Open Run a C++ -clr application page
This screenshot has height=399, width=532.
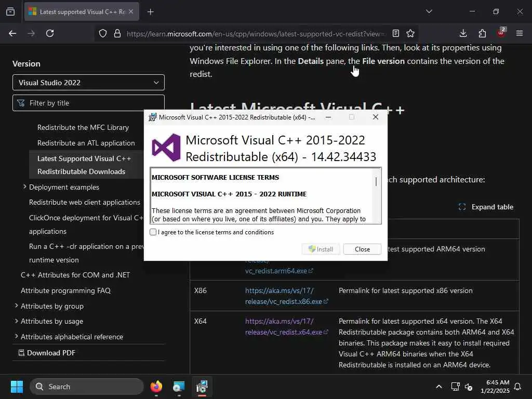(x=86, y=253)
